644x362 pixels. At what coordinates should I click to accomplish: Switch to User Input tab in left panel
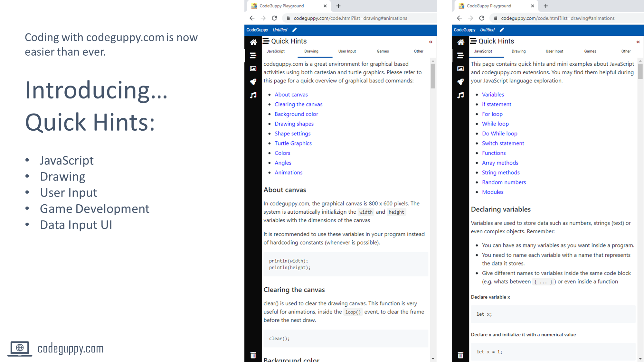[347, 51]
